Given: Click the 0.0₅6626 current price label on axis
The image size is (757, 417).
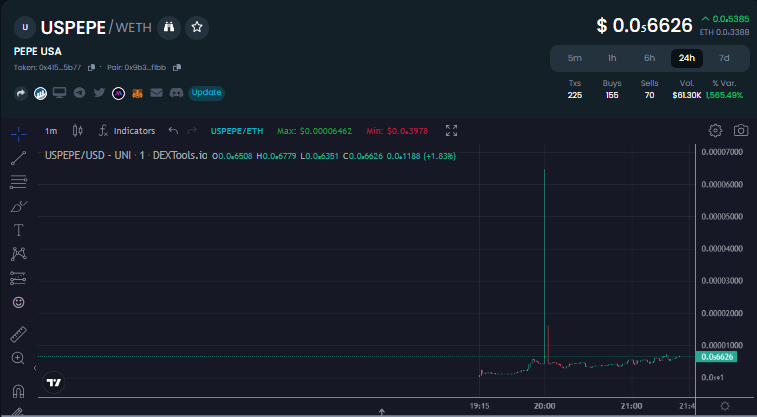Looking at the screenshot, I should click(716, 357).
